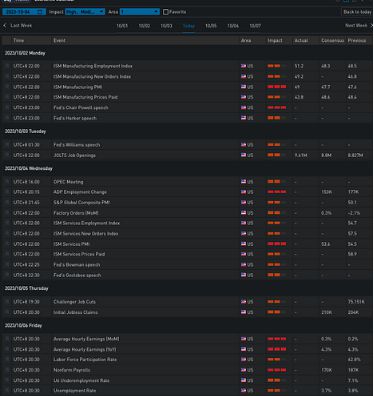Image resolution: width=374 pixels, height=396 pixels.
Task: Click the left arrow beside Last Week
Action: point(5,26)
